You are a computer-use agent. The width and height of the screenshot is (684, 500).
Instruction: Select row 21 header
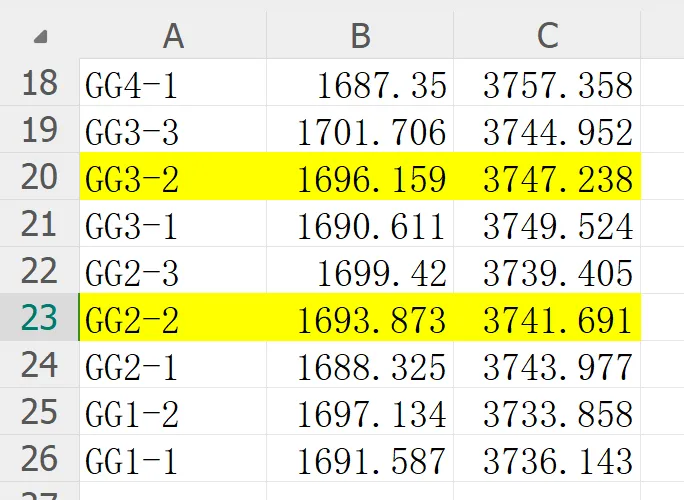pyautogui.click(x=39, y=223)
